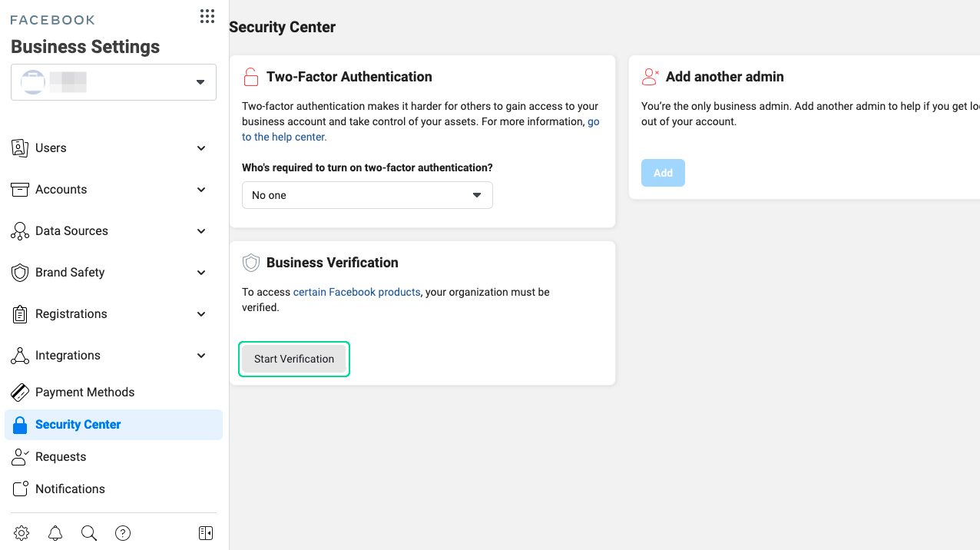This screenshot has width=980, height=550.
Task: Expand the Accounts section
Action: point(109,190)
